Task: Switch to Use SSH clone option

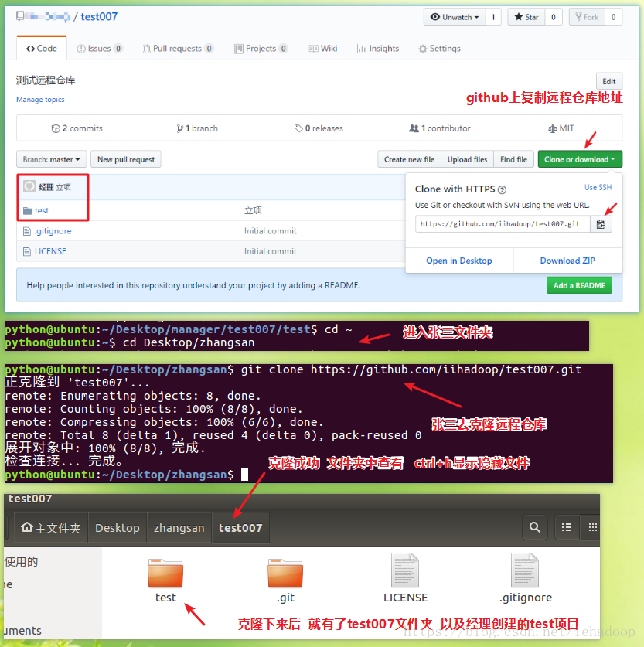Action: [598, 187]
